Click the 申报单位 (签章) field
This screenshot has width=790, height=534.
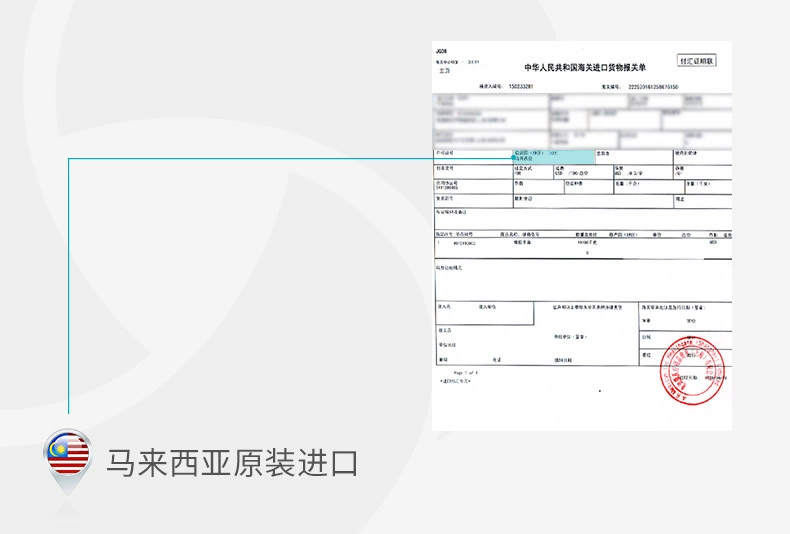point(571,338)
